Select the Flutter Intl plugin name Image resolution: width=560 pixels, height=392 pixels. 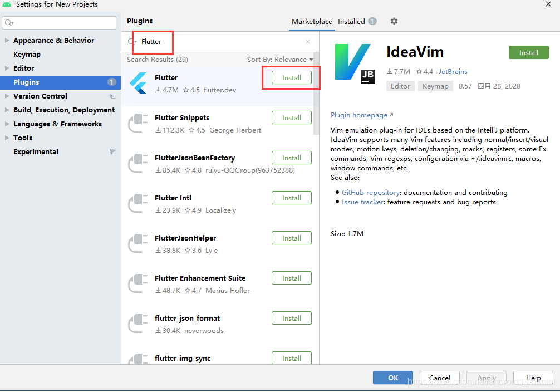point(173,198)
